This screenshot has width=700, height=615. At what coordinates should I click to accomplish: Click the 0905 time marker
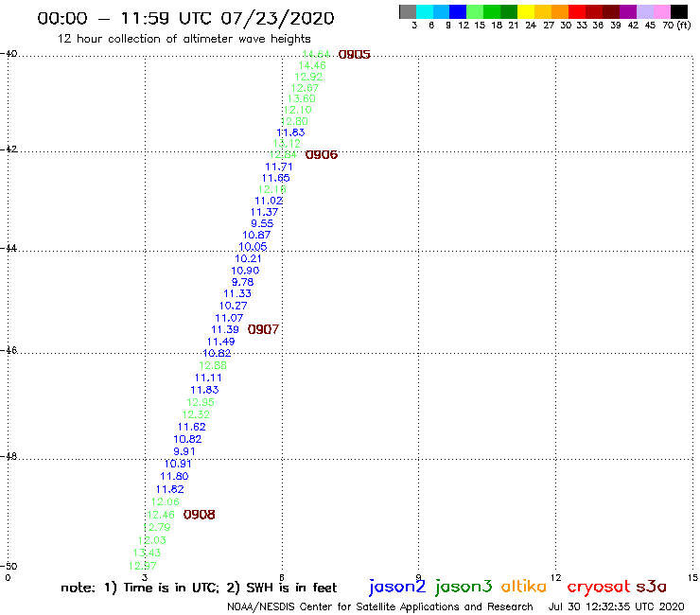click(355, 55)
